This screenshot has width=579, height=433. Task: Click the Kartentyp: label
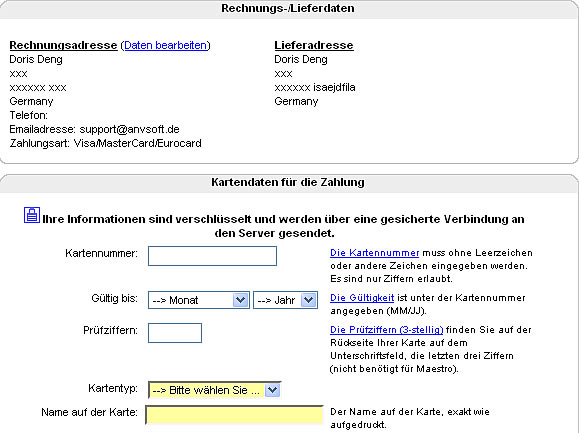113,388
